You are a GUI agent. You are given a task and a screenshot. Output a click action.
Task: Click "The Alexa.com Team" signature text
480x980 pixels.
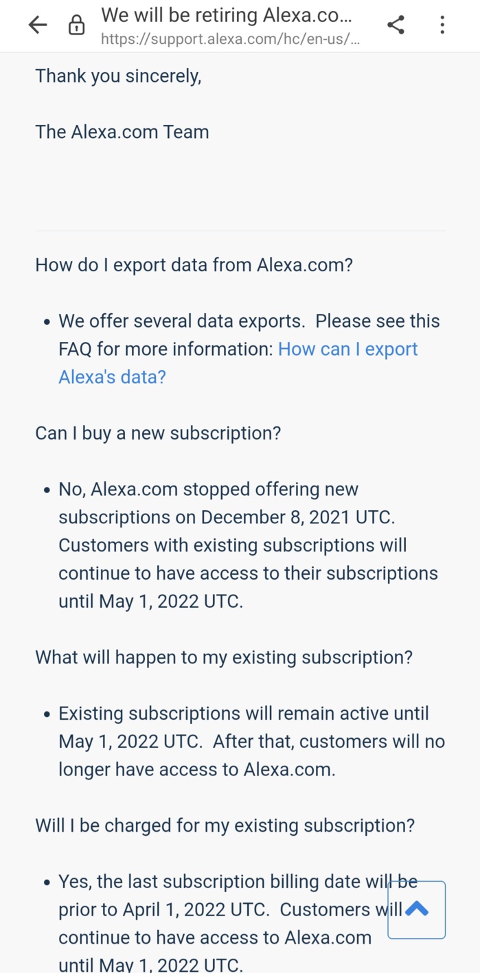[x=122, y=132]
